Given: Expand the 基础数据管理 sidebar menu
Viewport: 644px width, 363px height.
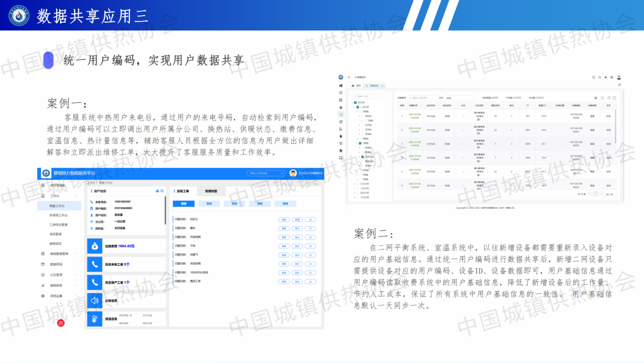Looking at the screenshot, I should tap(59, 254).
